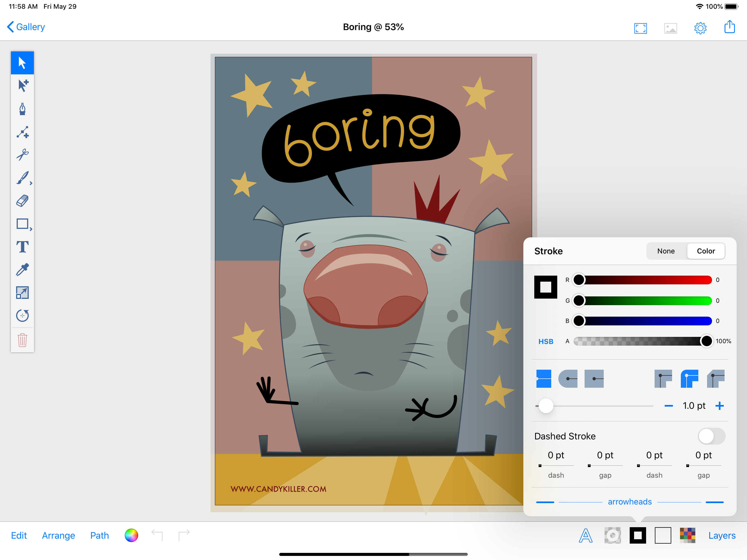
Task: Set stroke to None
Action: (666, 251)
